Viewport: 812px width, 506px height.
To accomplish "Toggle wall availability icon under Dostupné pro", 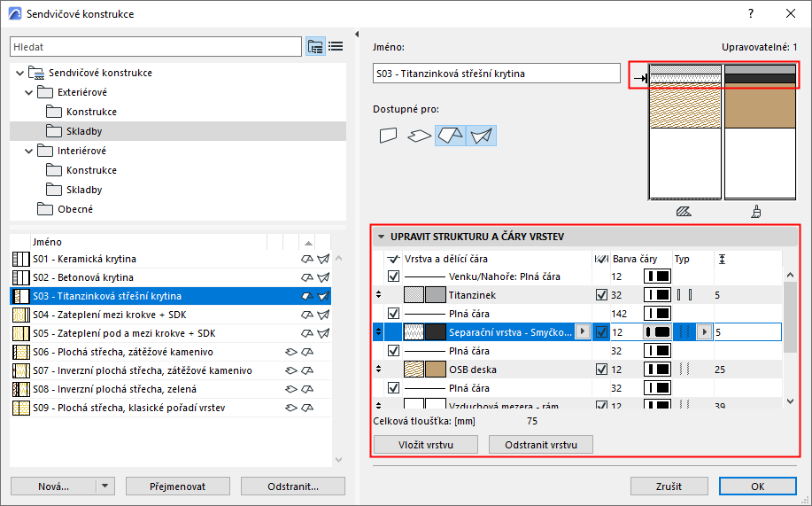I will pyautogui.click(x=389, y=136).
